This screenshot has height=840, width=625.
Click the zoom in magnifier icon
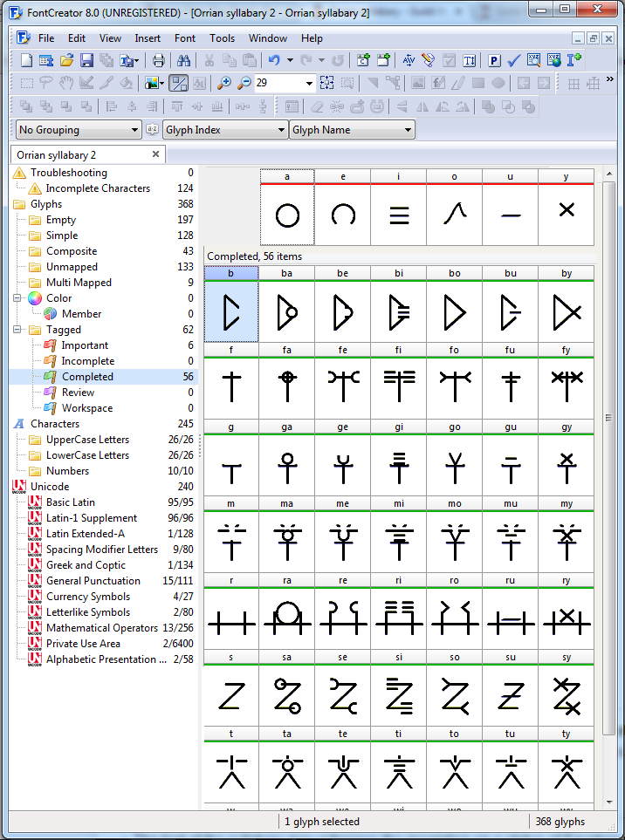point(224,83)
